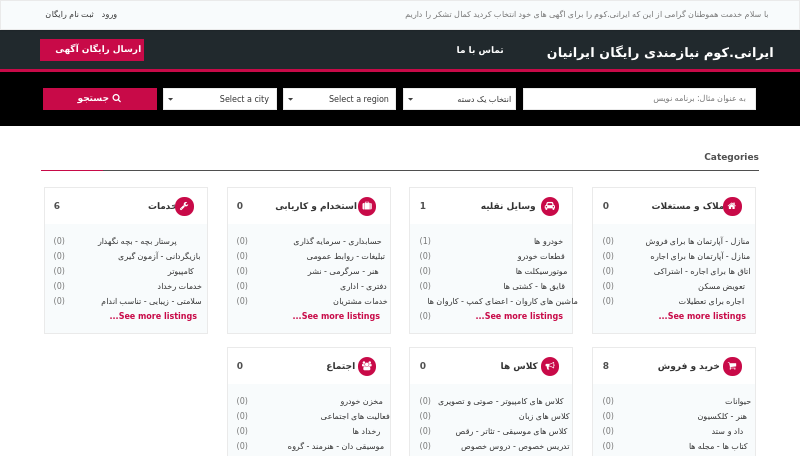Click the briefcase icon for jobs category

click(367, 206)
